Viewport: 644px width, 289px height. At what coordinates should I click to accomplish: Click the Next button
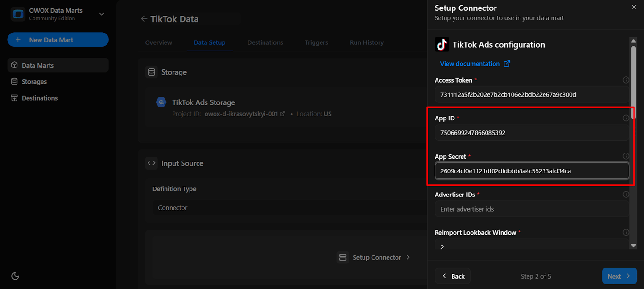[x=619, y=276]
